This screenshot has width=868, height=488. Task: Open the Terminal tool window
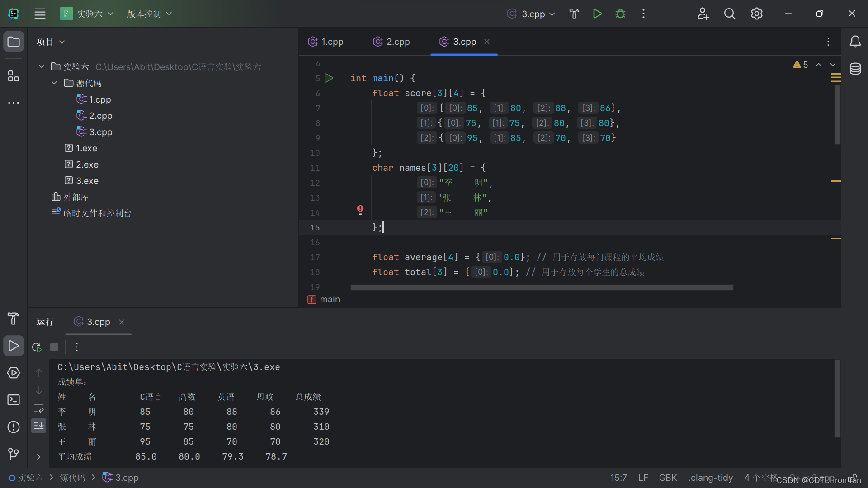click(x=14, y=400)
